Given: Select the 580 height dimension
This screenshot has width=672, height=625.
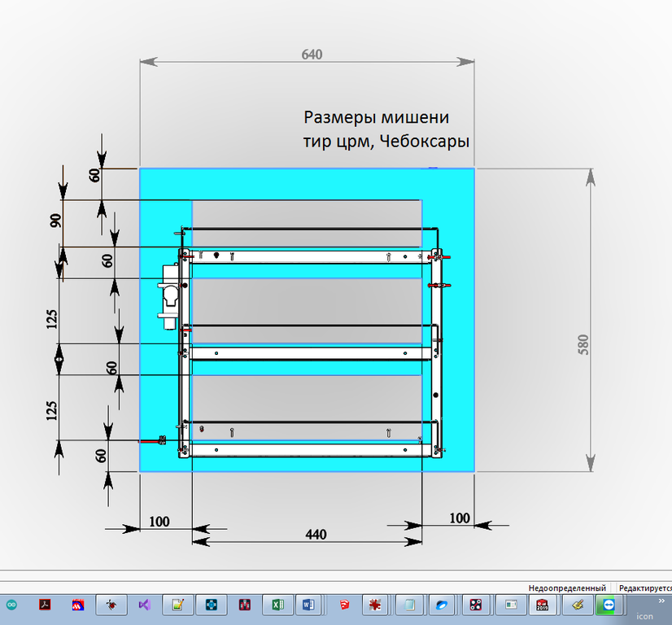Looking at the screenshot, I should click(583, 344).
